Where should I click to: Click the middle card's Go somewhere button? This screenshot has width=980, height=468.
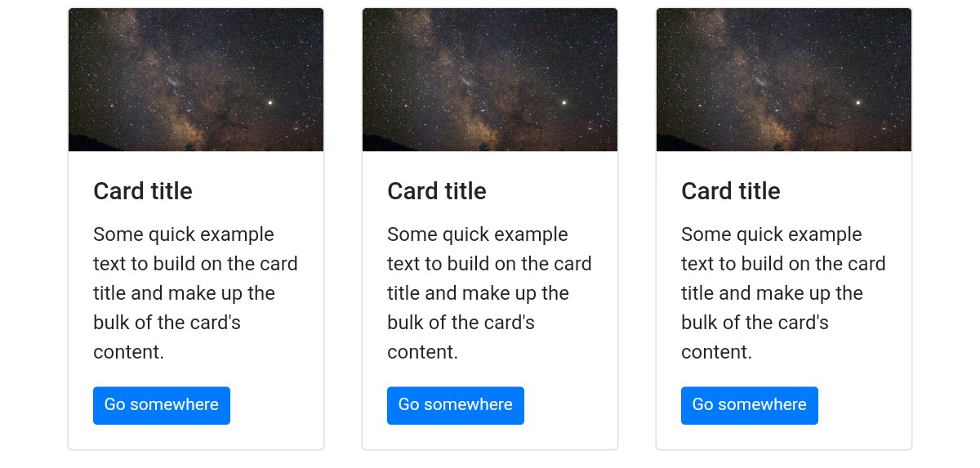(x=456, y=405)
